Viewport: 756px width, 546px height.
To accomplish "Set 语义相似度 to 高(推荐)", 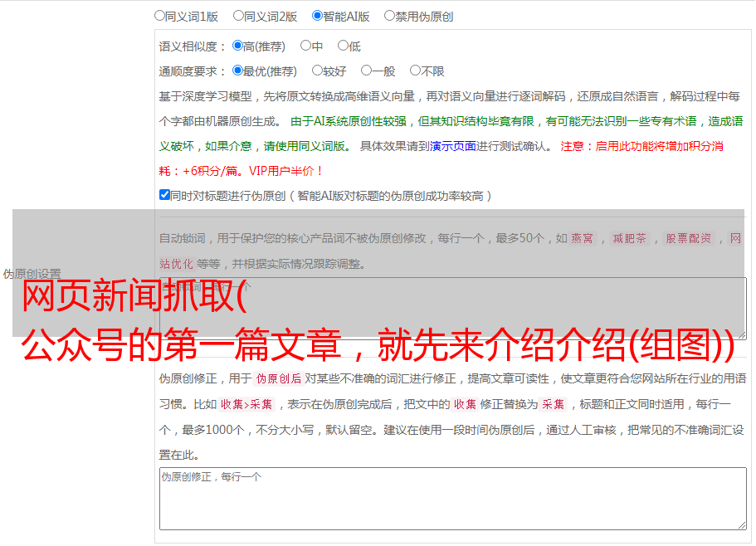I will coord(237,46).
